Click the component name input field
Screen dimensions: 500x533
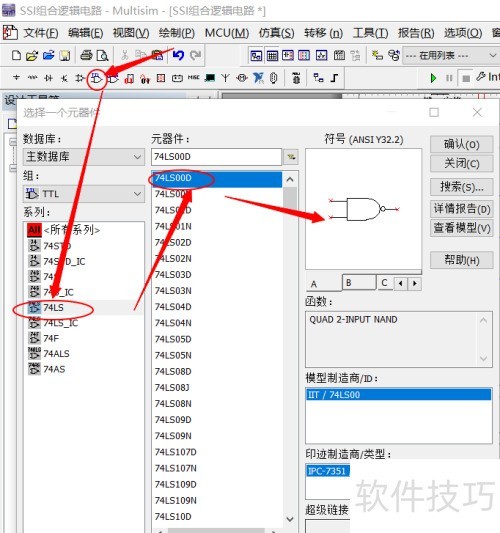click(x=217, y=157)
